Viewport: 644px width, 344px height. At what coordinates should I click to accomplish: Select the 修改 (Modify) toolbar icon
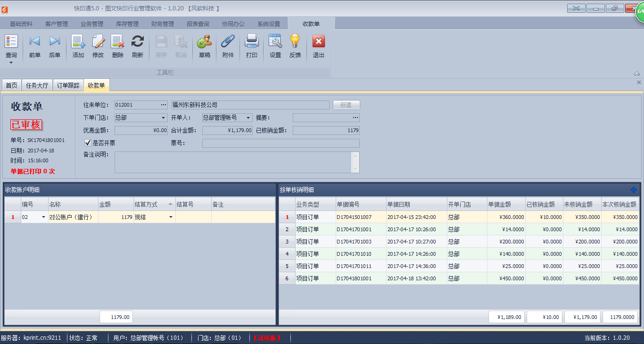click(98, 46)
